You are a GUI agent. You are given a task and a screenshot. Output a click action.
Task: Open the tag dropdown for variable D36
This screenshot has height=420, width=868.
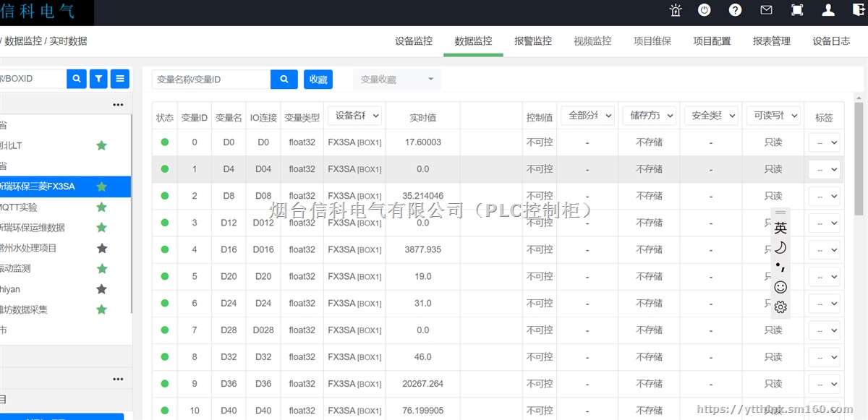coord(824,384)
